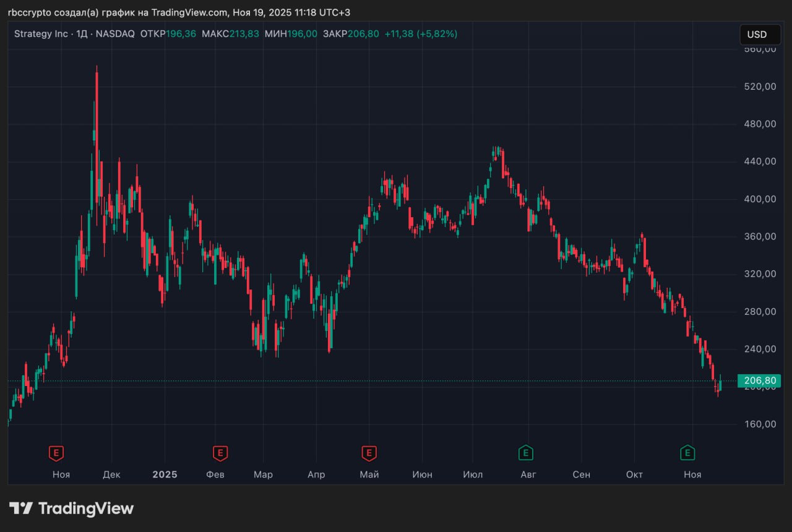
Task: Open the USD currency selector
Action: tap(759, 35)
